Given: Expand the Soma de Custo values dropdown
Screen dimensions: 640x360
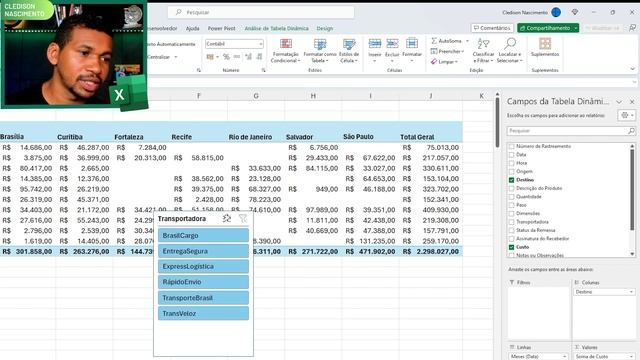Looking at the screenshot, I should 631,356.
